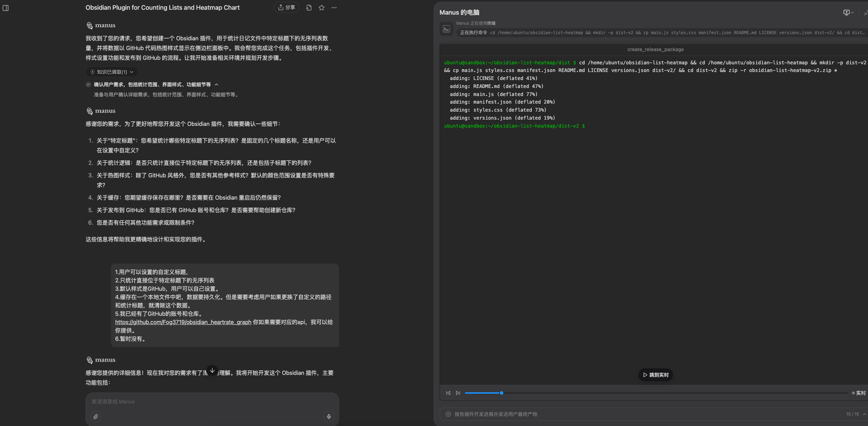The image size is (868, 426).
Task: Toggle the completed step check circle
Action: click(88, 85)
